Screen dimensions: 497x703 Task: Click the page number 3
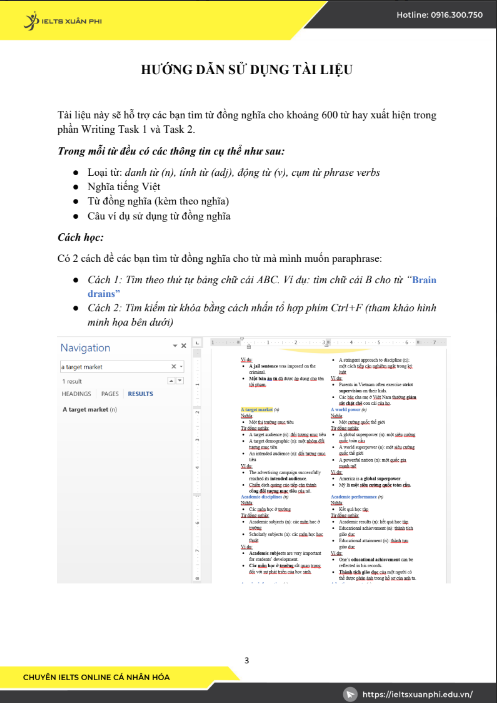coord(246,660)
